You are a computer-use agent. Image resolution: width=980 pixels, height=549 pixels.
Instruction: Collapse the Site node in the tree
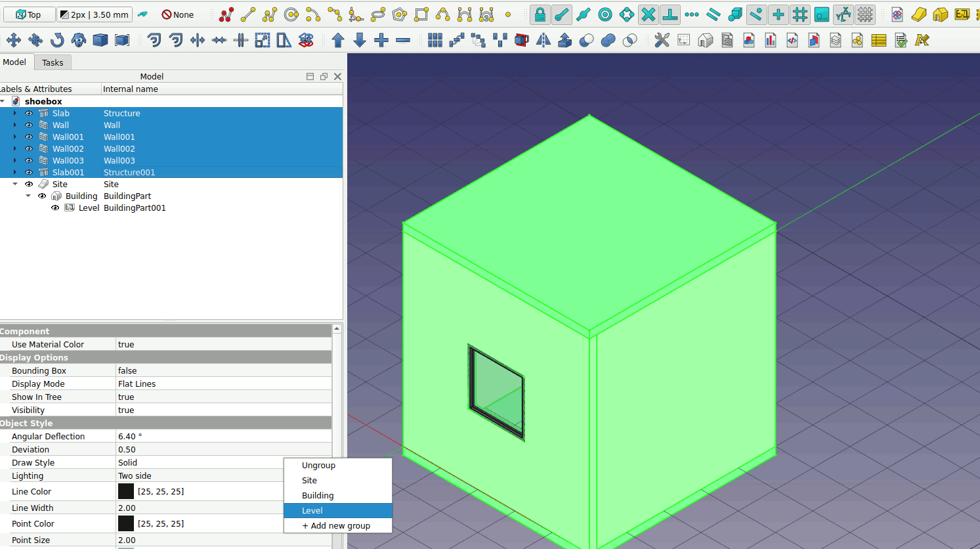[x=15, y=185]
